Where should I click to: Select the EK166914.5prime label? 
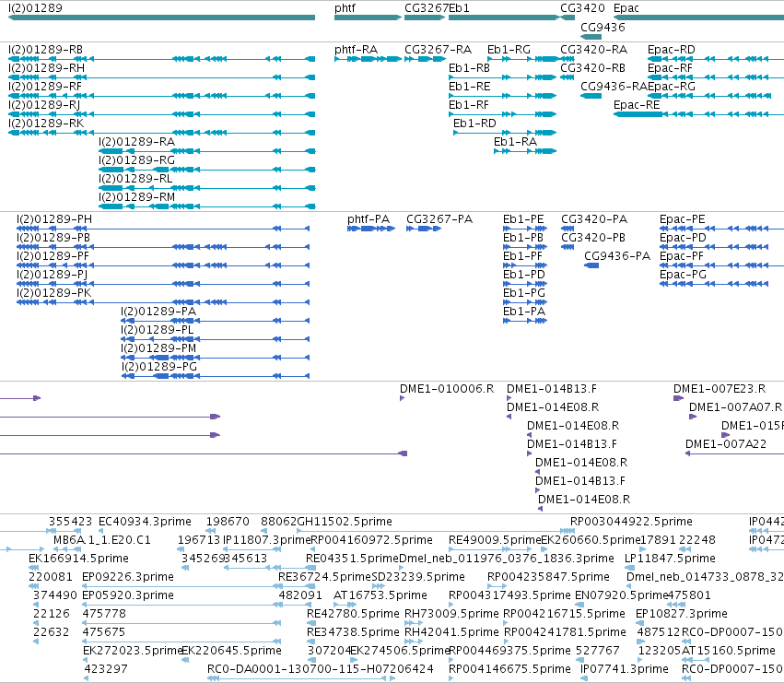click(78, 559)
